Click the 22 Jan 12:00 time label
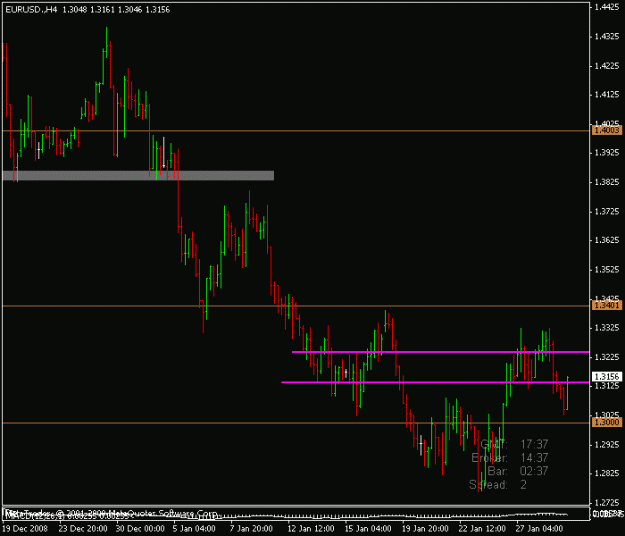This screenshot has width=625, height=536. tap(482, 529)
